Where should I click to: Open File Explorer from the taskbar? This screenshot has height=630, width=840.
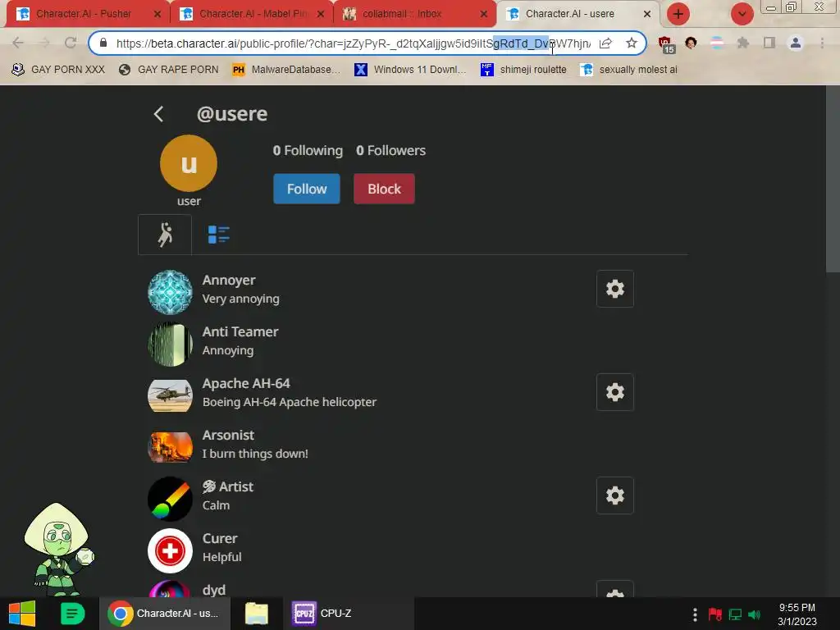pos(257,614)
